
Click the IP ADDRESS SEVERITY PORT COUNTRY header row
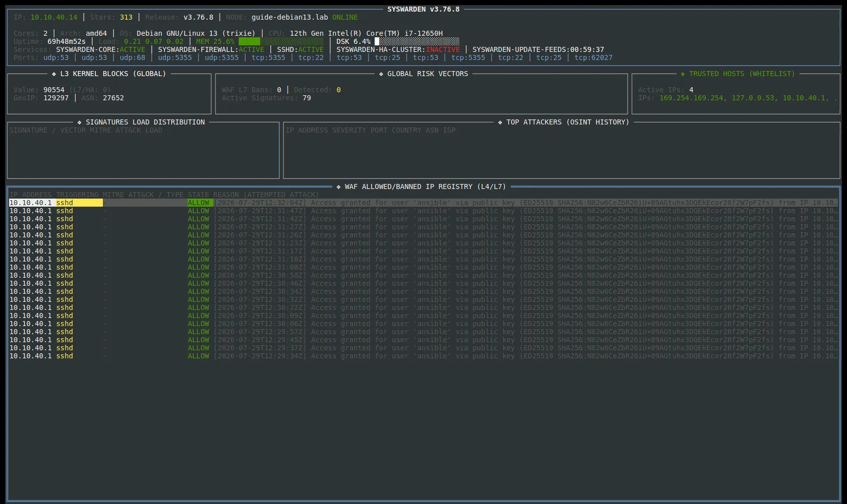pyautogui.click(x=370, y=130)
